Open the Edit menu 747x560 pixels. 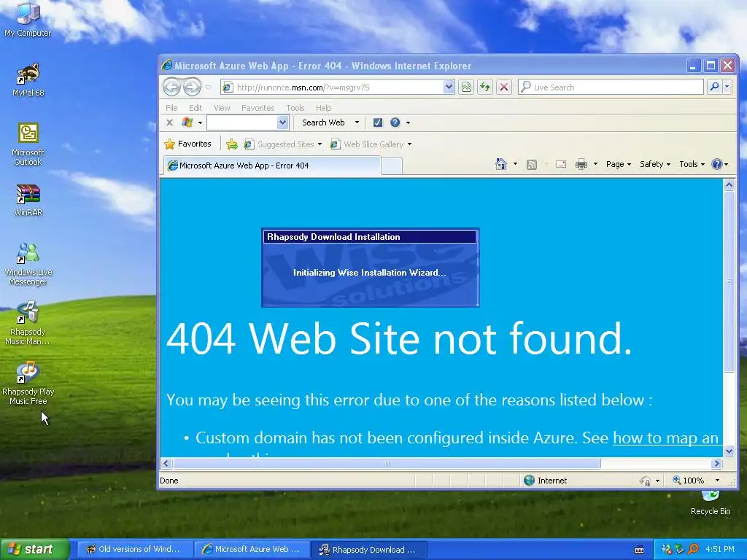[196, 108]
